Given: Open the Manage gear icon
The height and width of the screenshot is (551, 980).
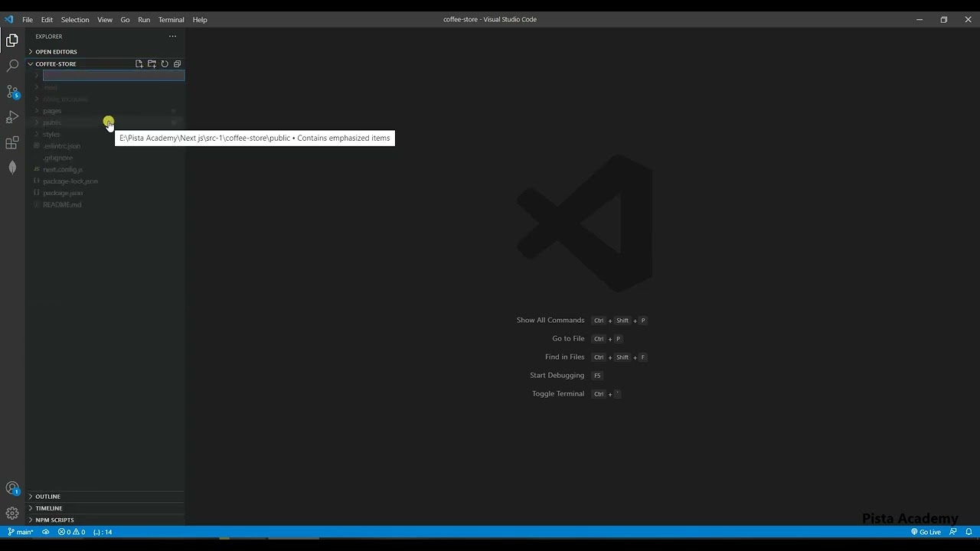Looking at the screenshot, I should coord(12,514).
